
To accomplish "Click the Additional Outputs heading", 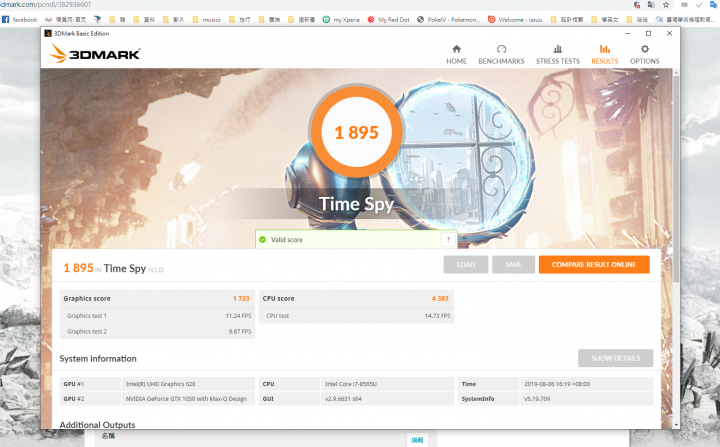I will tap(97, 424).
